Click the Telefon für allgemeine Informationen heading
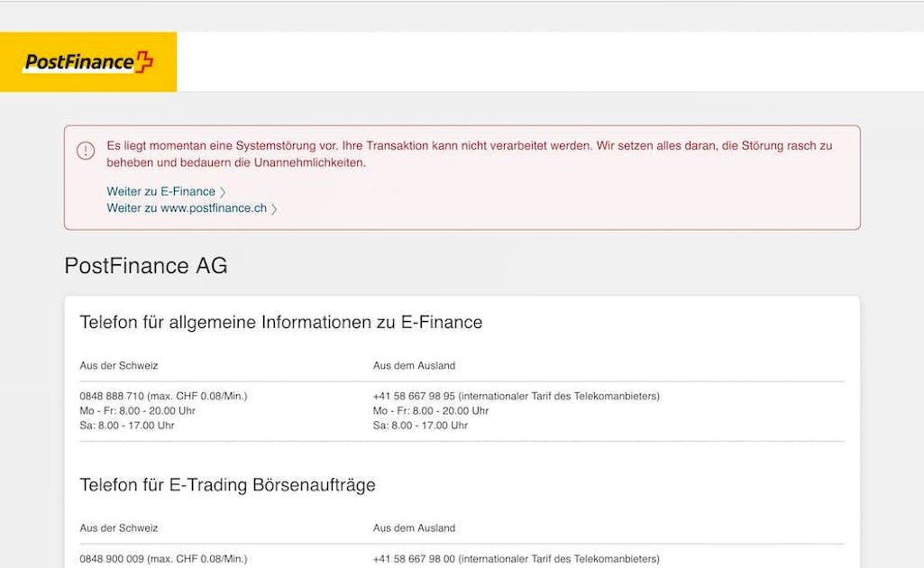The width and height of the screenshot is (924, 568). coord(282,322)
